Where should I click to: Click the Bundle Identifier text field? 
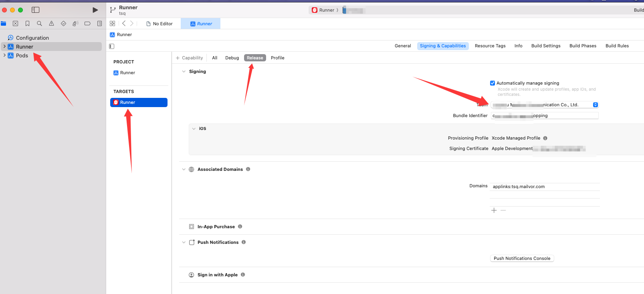[x=544, y=116]
